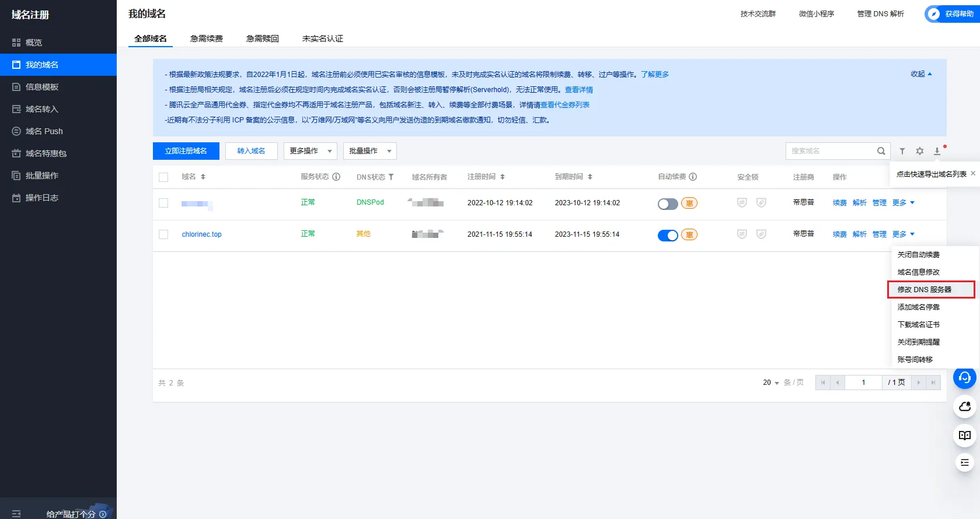
Task: Enable auto-renew toggle for the first domain
Action: pos(667,204)
